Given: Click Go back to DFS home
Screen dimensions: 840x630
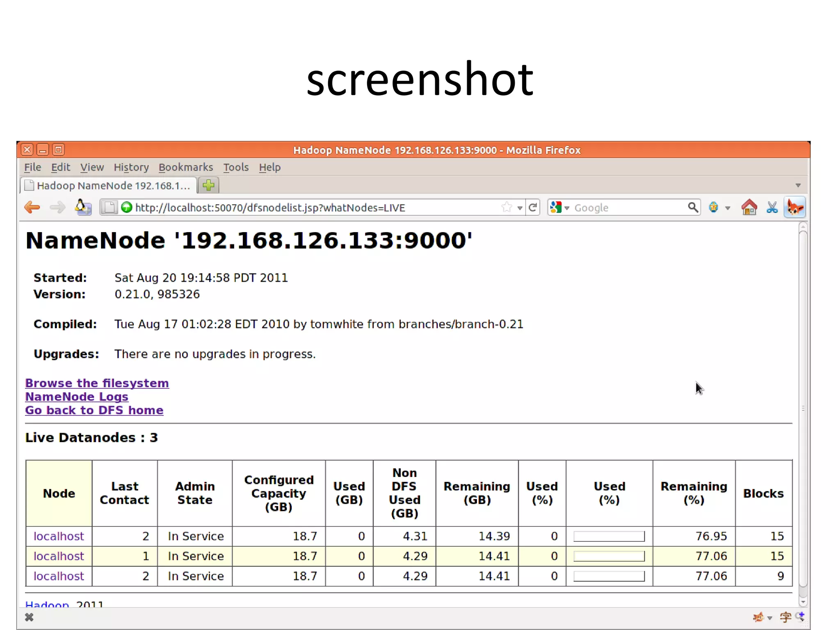Looking at the screenshot, I should (94, 410).
